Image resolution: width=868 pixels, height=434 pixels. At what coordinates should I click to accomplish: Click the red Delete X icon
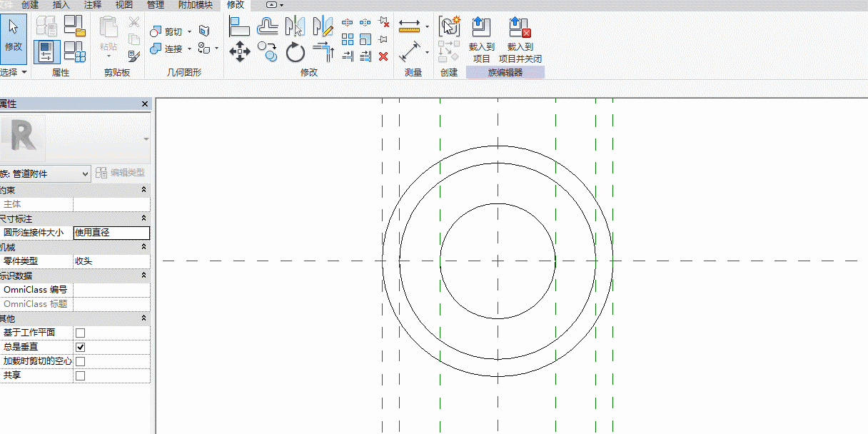[383, 56]
